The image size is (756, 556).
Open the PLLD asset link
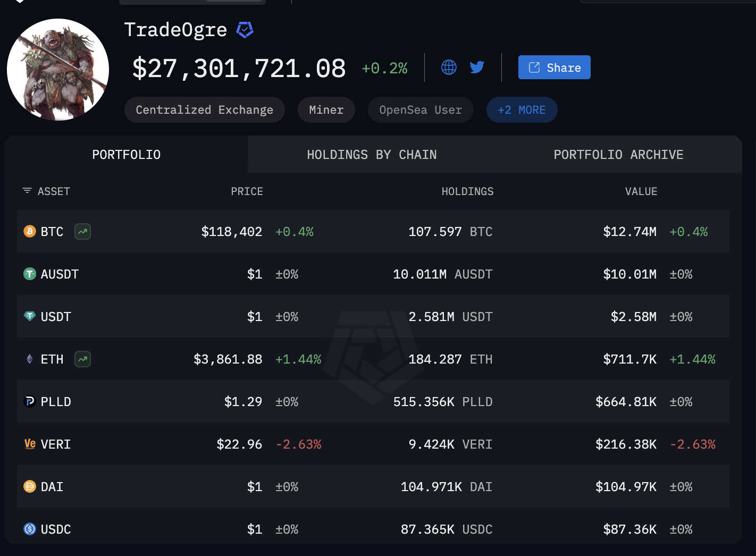56,402
